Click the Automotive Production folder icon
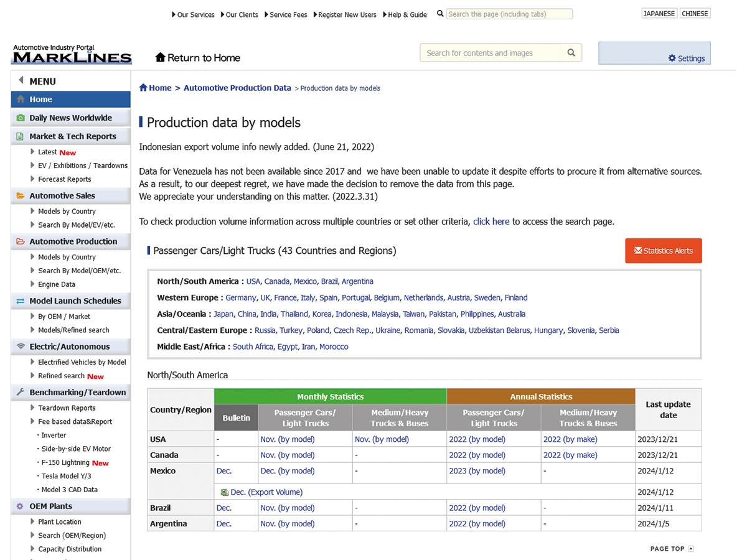Image resolution: width=747 pixels, height=560 pixels. tap(21, 241)
